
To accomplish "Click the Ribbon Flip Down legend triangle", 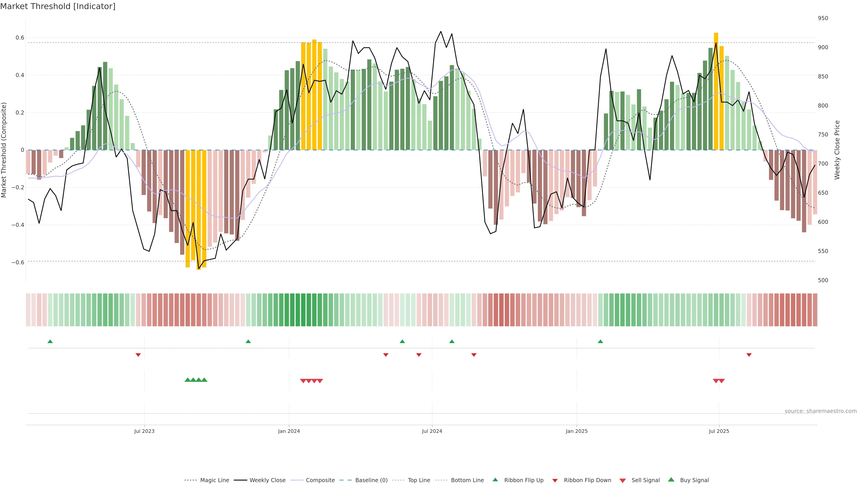I will click(x=555, y=481).
